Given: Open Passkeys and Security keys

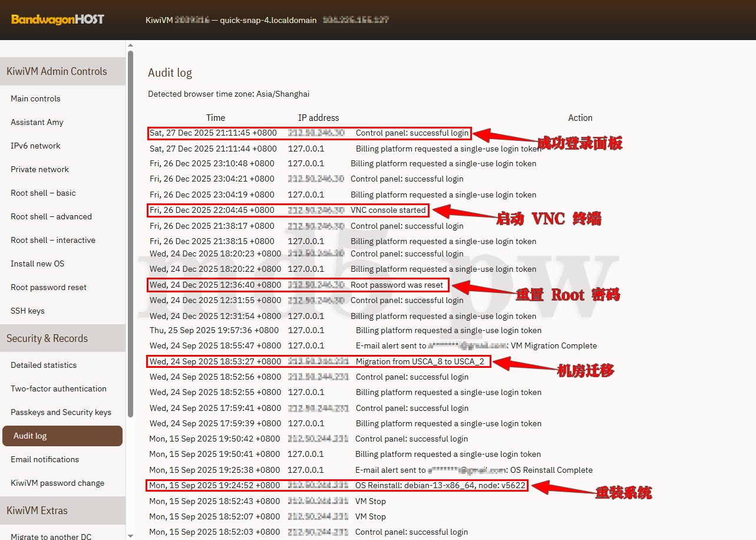Looking at the screenshot, I should (61, 412).
